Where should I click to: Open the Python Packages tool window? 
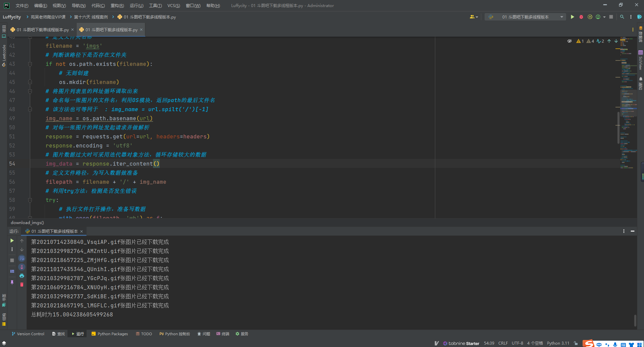110,334
